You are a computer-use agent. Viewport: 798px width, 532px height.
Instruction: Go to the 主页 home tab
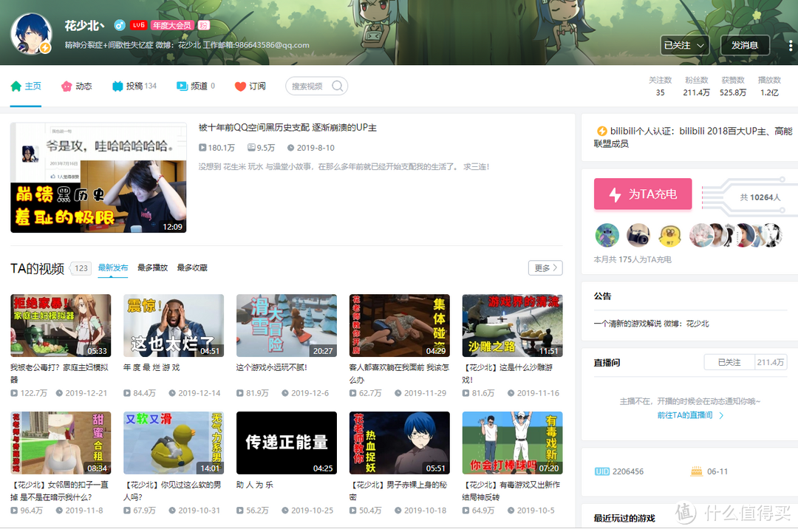point(26,86)
